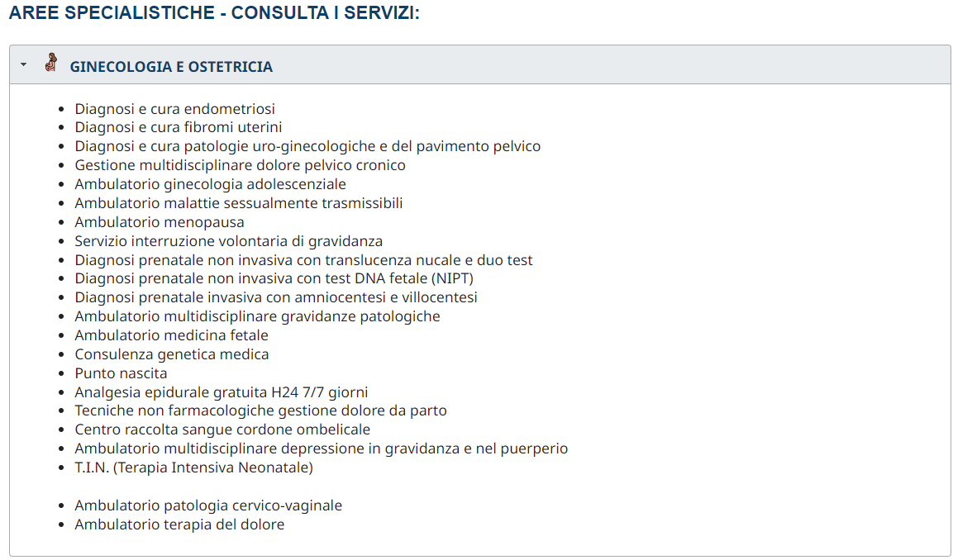This screenshot has height=560, width=953.
Task: Click Gestione multidisciplinare dolore pelvico cronico
Action: point(240,165)
